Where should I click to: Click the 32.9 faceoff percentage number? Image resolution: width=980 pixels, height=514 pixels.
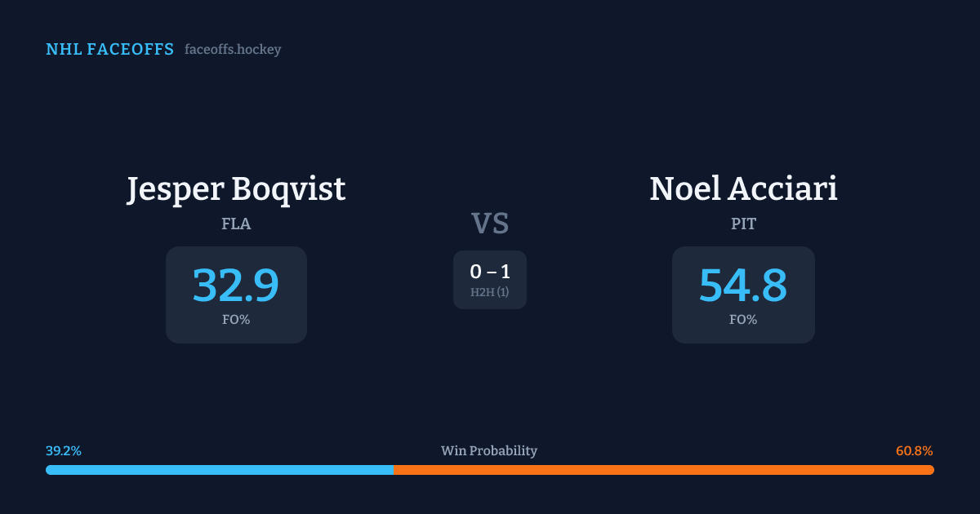click(x=236, y=286)
